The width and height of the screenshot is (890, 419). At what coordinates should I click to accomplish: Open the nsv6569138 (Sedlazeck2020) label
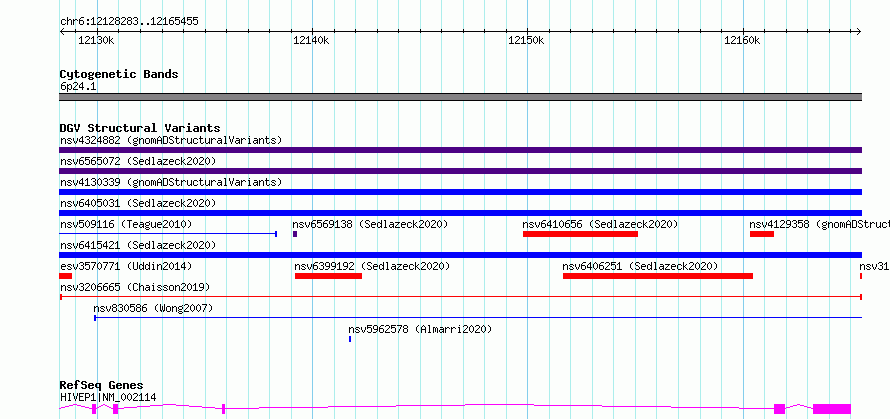(371, 224)
